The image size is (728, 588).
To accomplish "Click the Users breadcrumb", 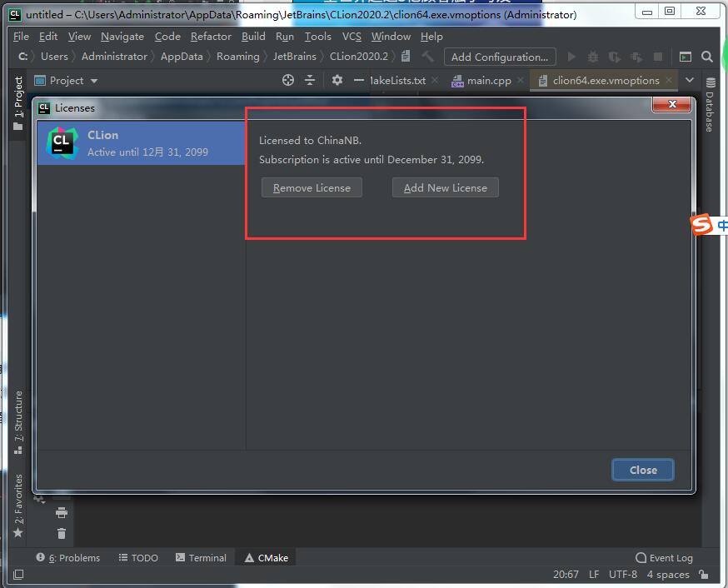I will tap(54, 57).
